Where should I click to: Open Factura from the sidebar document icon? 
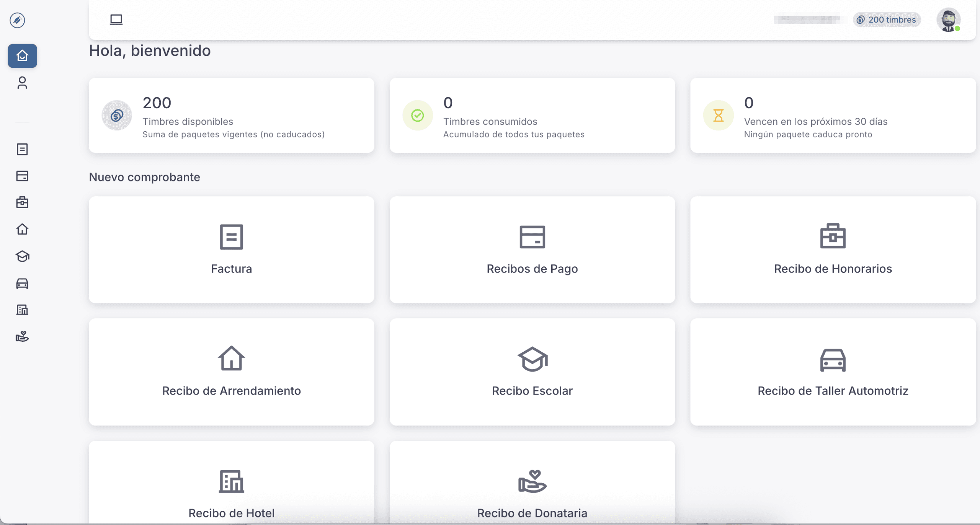22,149
